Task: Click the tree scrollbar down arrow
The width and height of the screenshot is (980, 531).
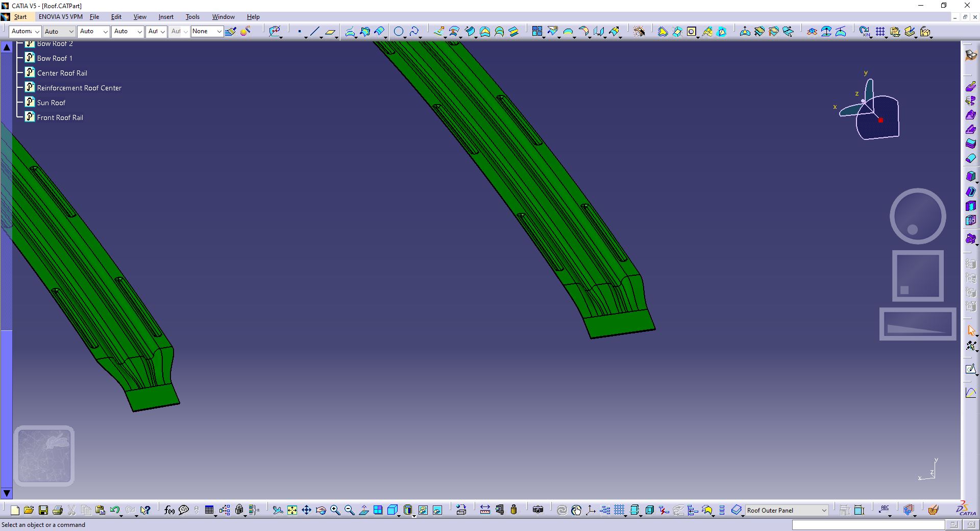Action: point(7,493)
